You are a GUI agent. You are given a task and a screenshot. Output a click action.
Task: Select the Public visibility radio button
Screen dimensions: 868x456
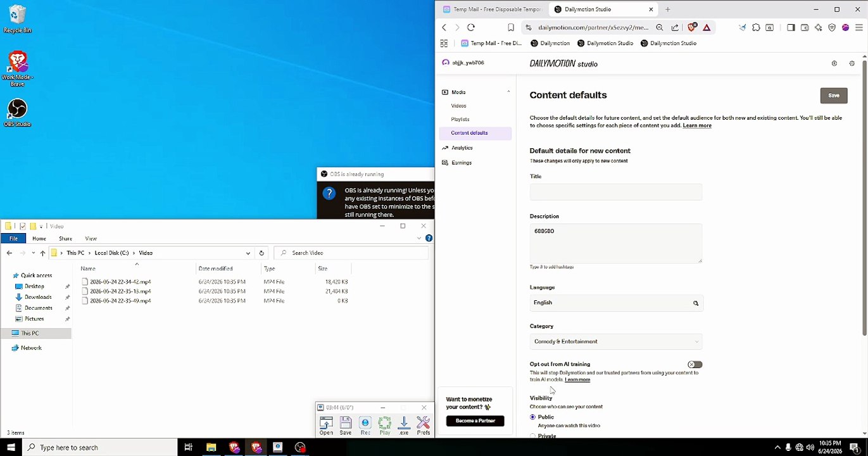[x=532, y=417]
